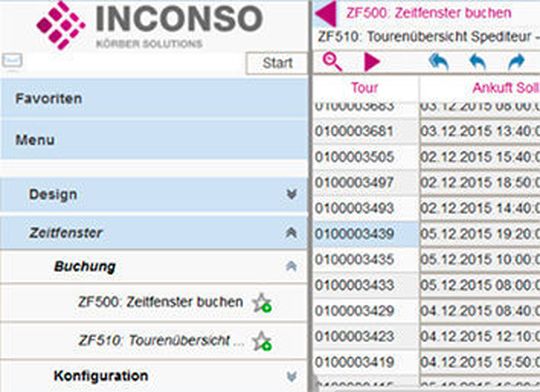Click the ZF500: Zeitfenster buchen breadcrumb link

click(429, 13)
